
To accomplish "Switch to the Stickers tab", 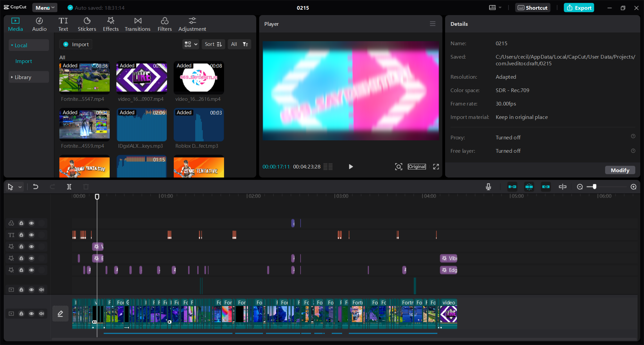I will tap(87, 24).
